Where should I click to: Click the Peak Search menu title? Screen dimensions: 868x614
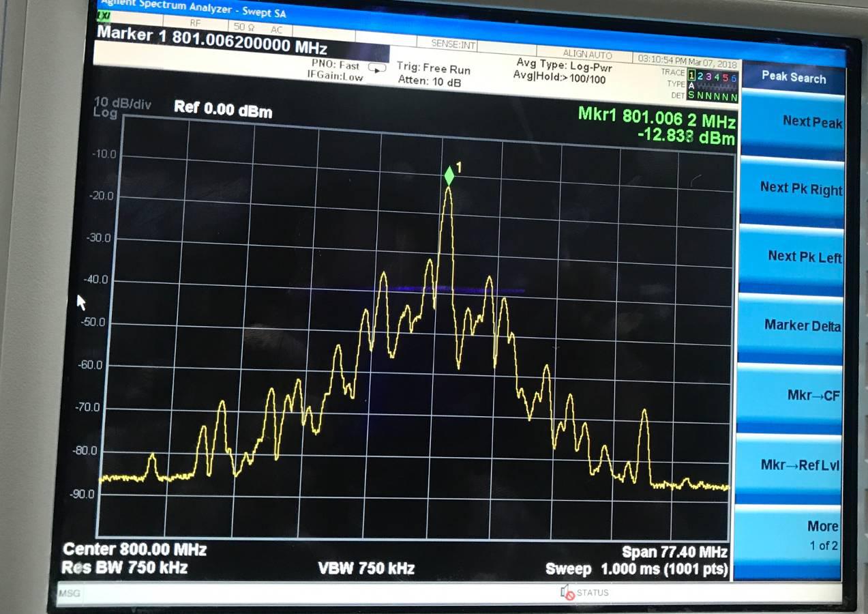click(x=793, y=77)
